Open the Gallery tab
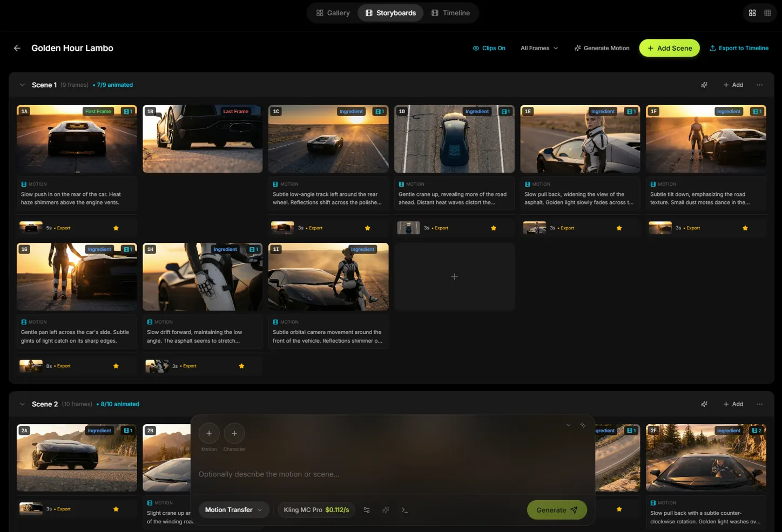This screenshot has height=532, width=782. (x=333, y=12)
